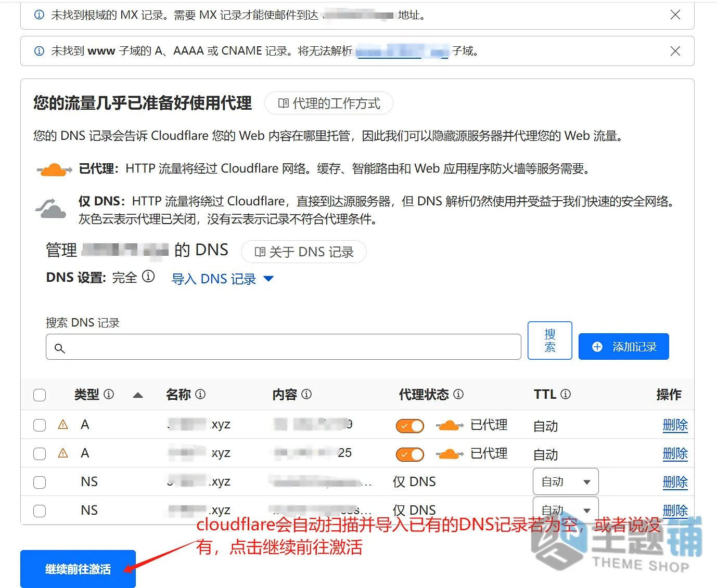Open 关于 DNS 记录 documentation button
717x588 pixels.
coord(304,252)
